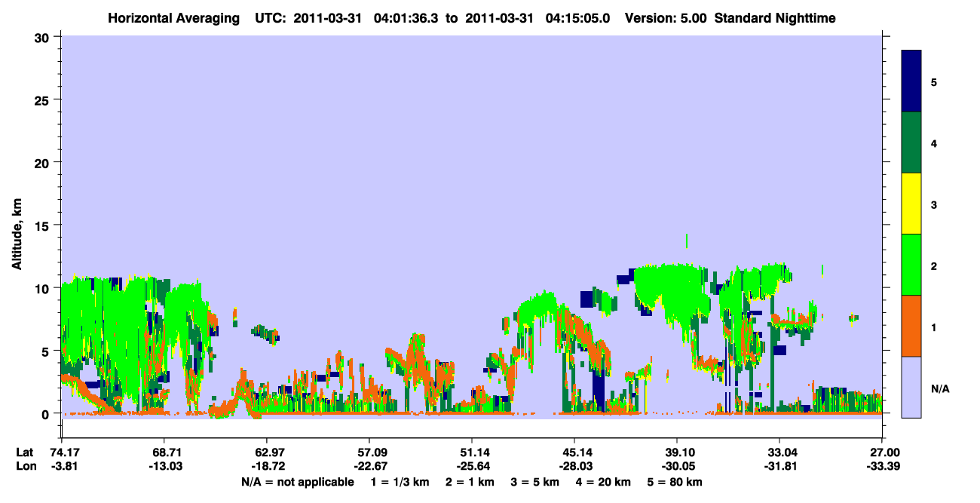The width and height of the screenshot is (980, 503).
Task: Click the y-axis tick label 30
Action: (x=43, y=37)
